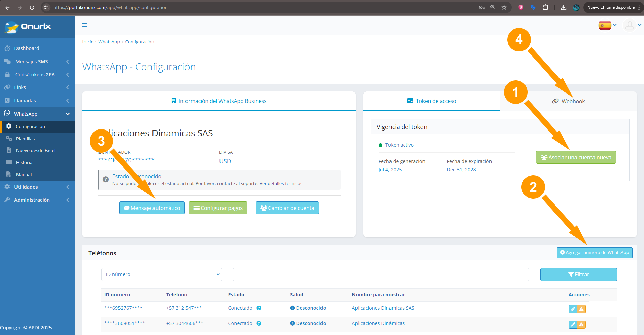Click Asociar una cuenta nueva button
The image size is (644, 335).
point(576,157)
